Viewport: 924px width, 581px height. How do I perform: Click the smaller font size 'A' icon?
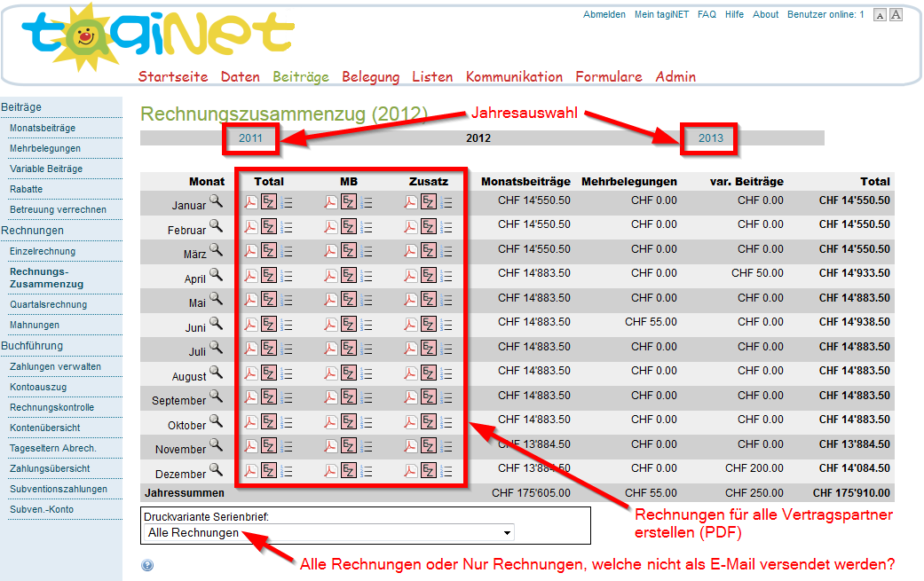click(880, 15)
